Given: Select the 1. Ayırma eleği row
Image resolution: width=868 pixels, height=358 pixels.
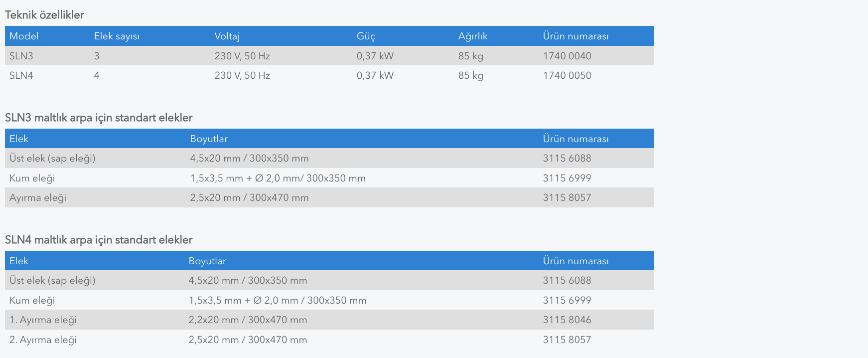Looking at the screenshot, I should 329,320.
